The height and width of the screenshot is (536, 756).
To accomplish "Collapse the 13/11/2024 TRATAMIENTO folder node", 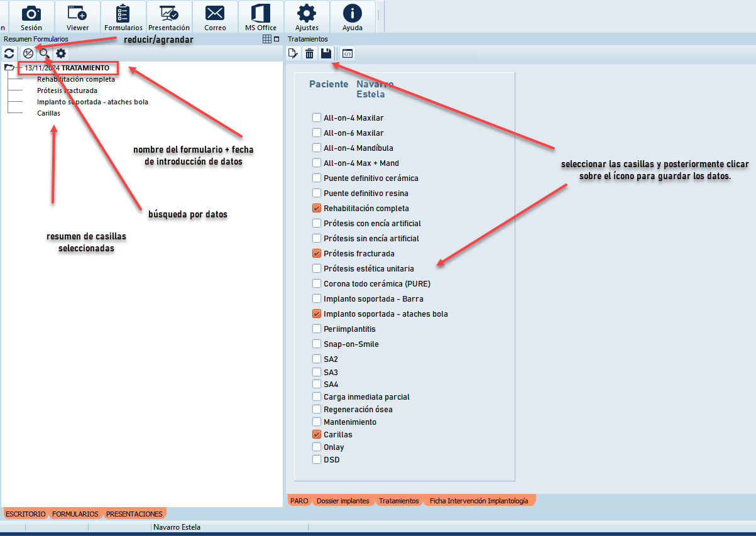I will [x=9, y=67].
